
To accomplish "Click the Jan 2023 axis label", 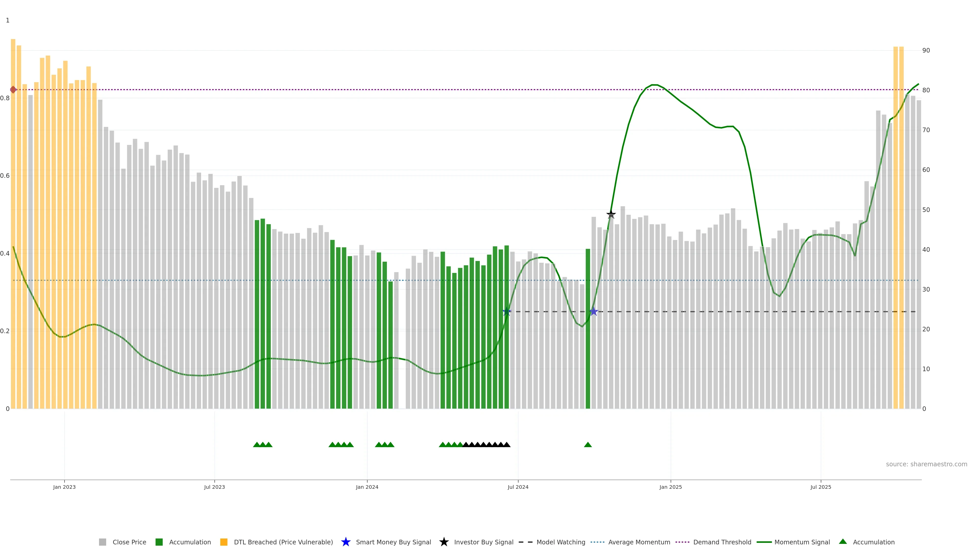I will (64, 487).
